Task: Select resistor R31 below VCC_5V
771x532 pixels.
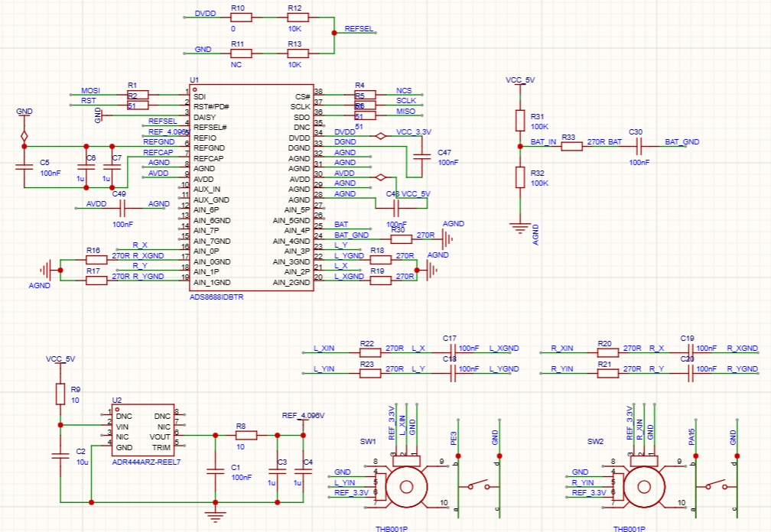Action: [x=520, y=120]
